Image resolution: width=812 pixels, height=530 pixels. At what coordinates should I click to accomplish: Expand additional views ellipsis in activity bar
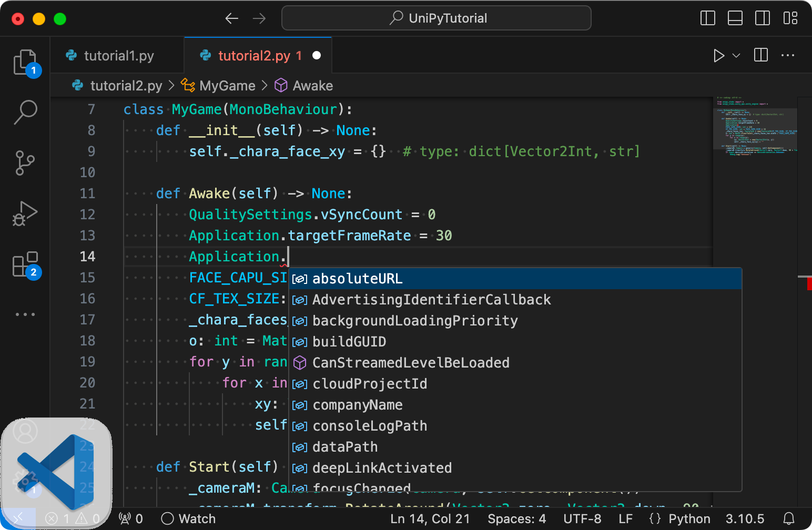coord(25,314)
